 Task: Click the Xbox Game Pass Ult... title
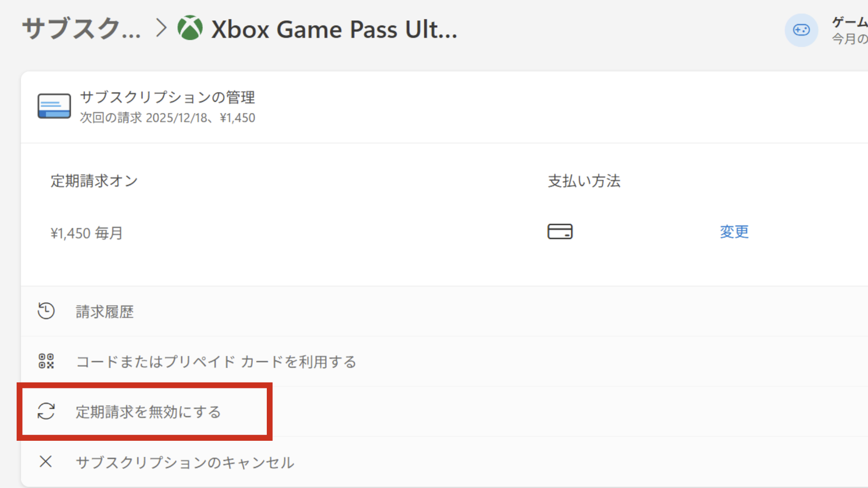(334, 29)
